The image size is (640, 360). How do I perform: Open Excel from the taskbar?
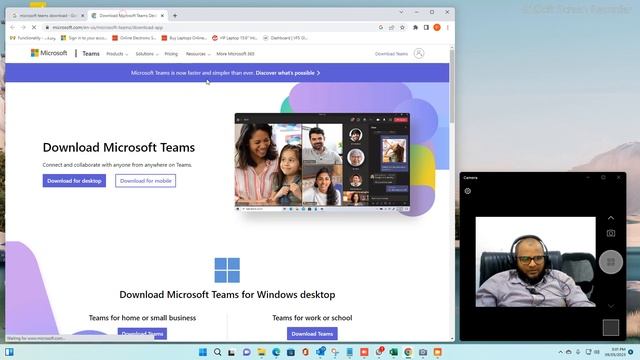click(x=393, y=352)
